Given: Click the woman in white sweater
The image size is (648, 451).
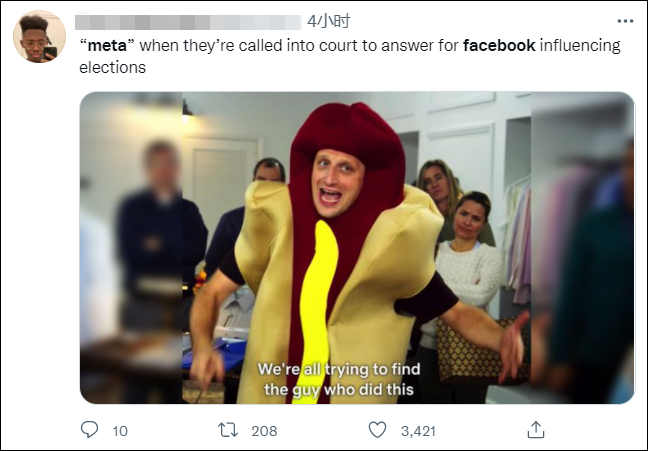Looking at the screenshot, I should (x=470, y=270).
